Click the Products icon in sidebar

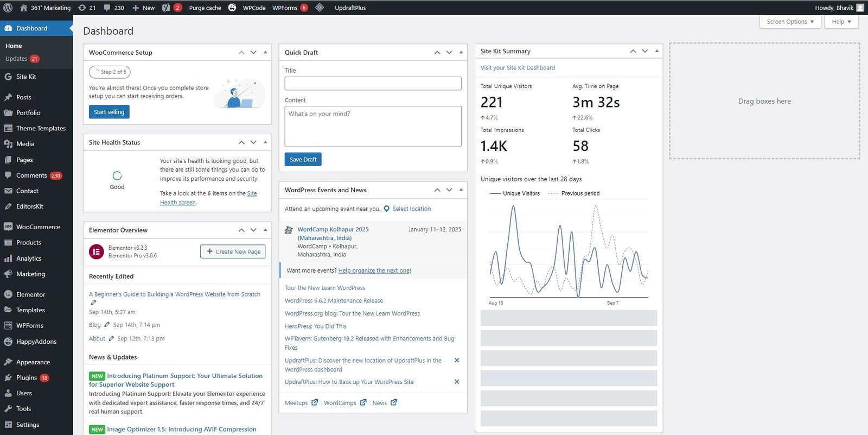tap(8, 243)
